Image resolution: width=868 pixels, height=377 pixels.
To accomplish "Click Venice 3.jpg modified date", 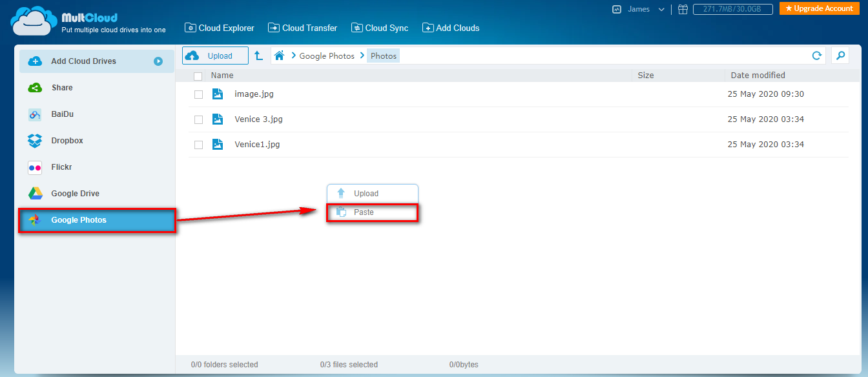I will tap(766, 119).
